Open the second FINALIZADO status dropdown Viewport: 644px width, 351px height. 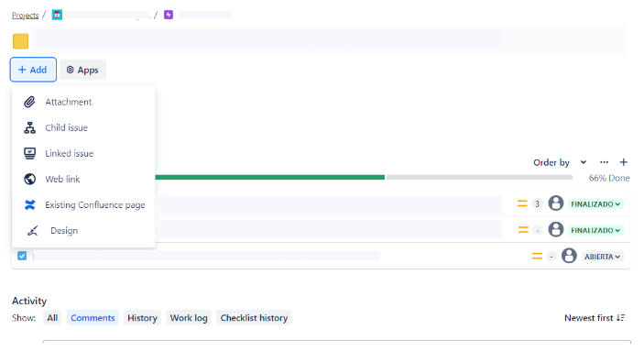pos(595,230)
